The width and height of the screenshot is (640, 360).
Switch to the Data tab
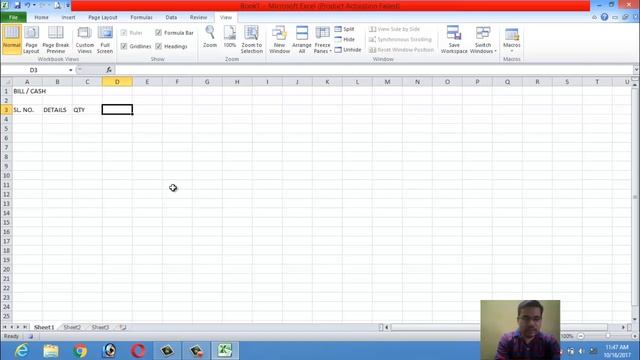pos(171,18)
